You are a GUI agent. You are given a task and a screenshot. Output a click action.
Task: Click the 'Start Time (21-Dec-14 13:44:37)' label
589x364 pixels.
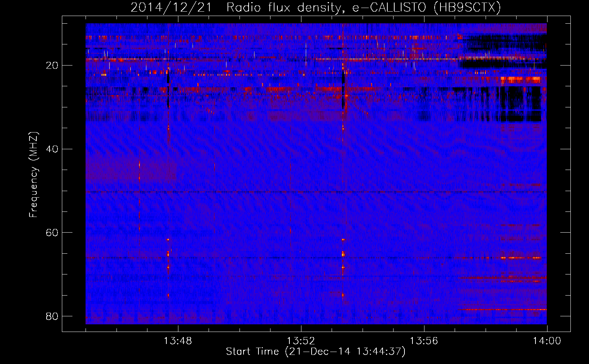pyautogui.click(x=316, y=352)
